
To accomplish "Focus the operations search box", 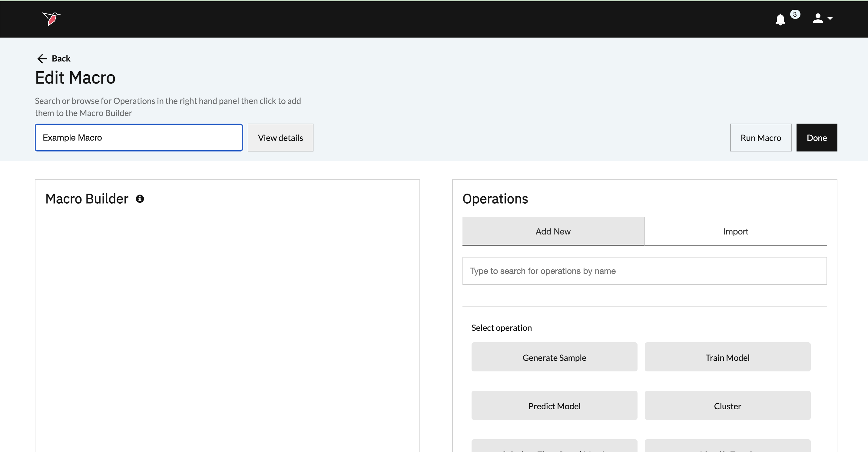I will tap(644, 271).
